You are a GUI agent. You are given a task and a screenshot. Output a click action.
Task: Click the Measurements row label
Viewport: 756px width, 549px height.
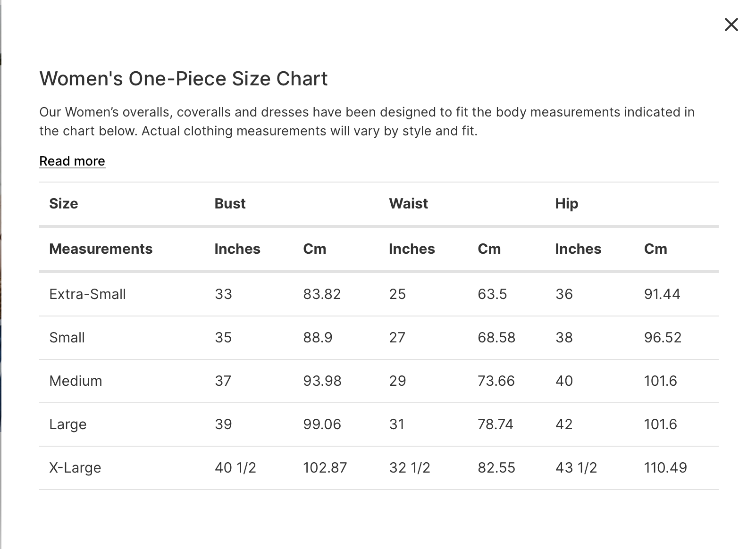[101, 249]
